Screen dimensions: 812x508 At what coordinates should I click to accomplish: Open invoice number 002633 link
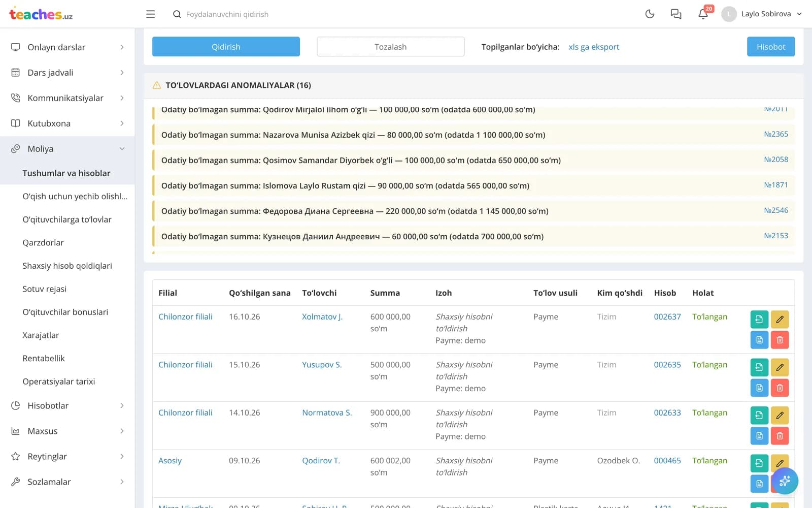click(x=667, y=412)
